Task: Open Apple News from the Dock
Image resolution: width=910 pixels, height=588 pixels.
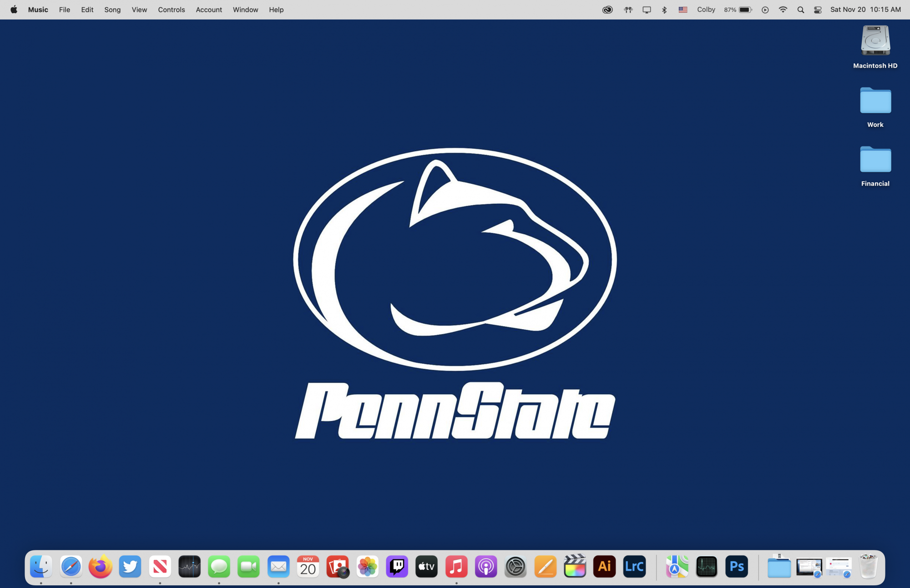Action: point(160,567)
